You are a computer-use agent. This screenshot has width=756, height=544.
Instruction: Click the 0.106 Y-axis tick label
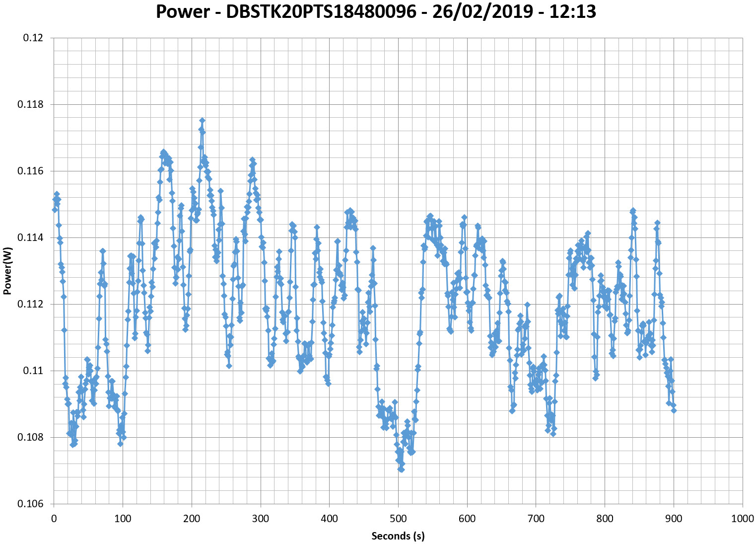[30, 504]
